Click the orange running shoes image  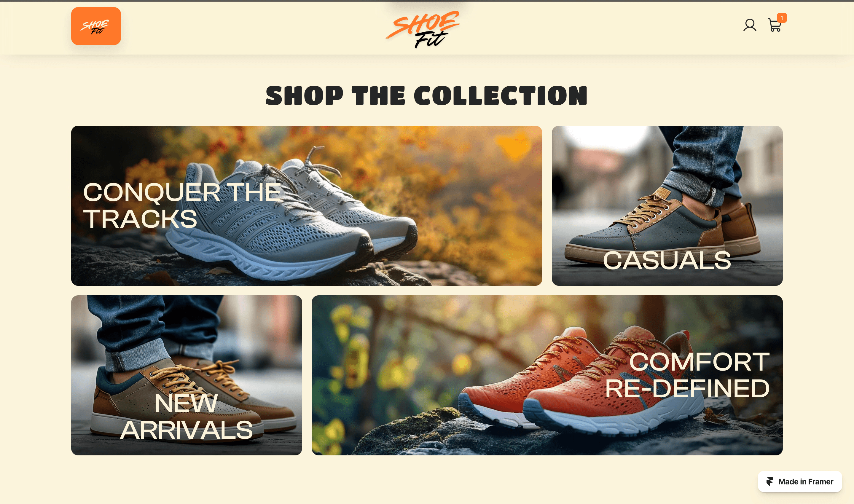pyautogui.click(x=577, y=380)
